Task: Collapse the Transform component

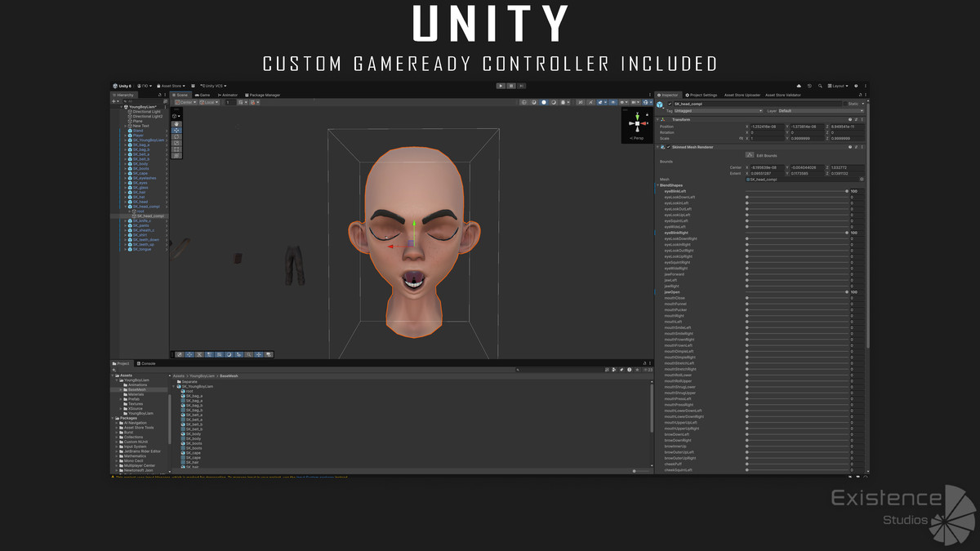Action: [x=657, y=119]
